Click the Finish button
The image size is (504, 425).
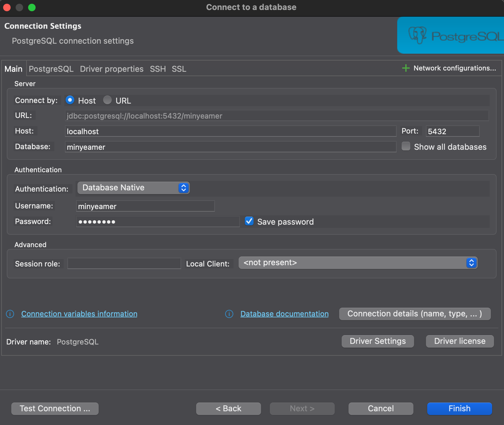click(x=460, y=409)
